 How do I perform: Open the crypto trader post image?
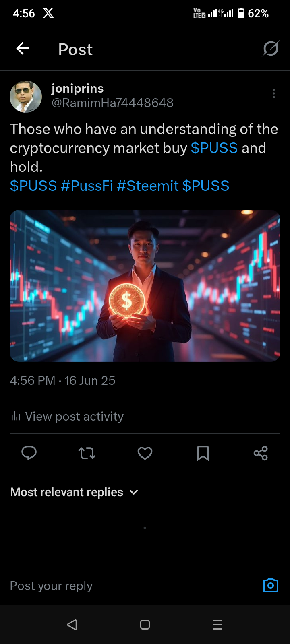[x=145, y=285]
